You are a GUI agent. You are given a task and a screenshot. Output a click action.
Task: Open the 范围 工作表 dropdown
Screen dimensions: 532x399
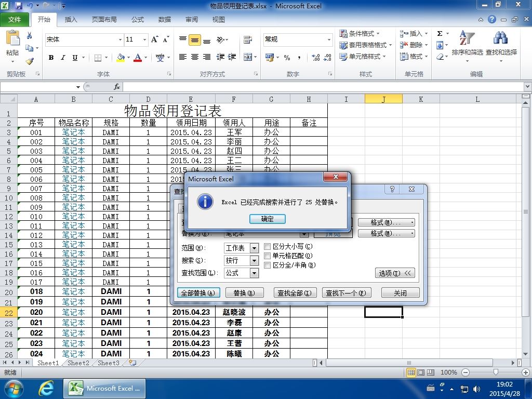(254, 248)
